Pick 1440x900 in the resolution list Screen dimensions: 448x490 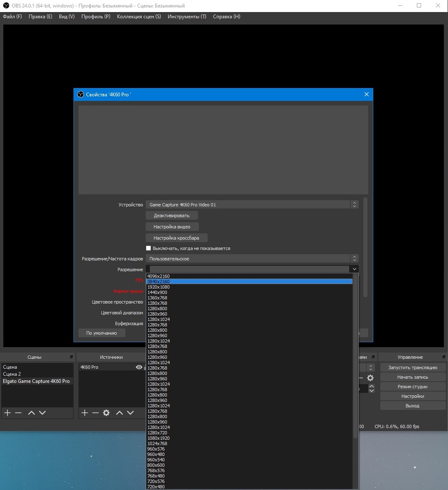point(249,292)
